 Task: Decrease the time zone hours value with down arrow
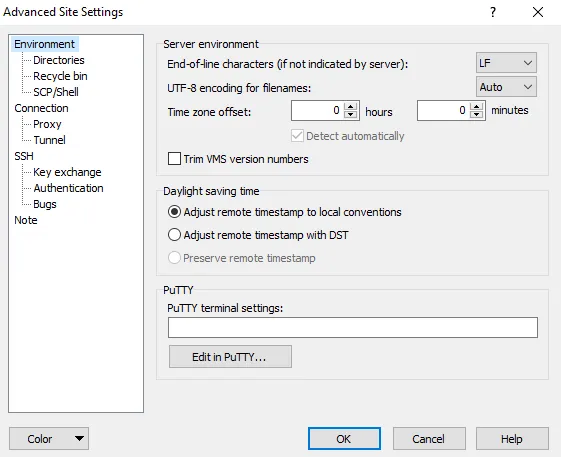coord(351,115)
